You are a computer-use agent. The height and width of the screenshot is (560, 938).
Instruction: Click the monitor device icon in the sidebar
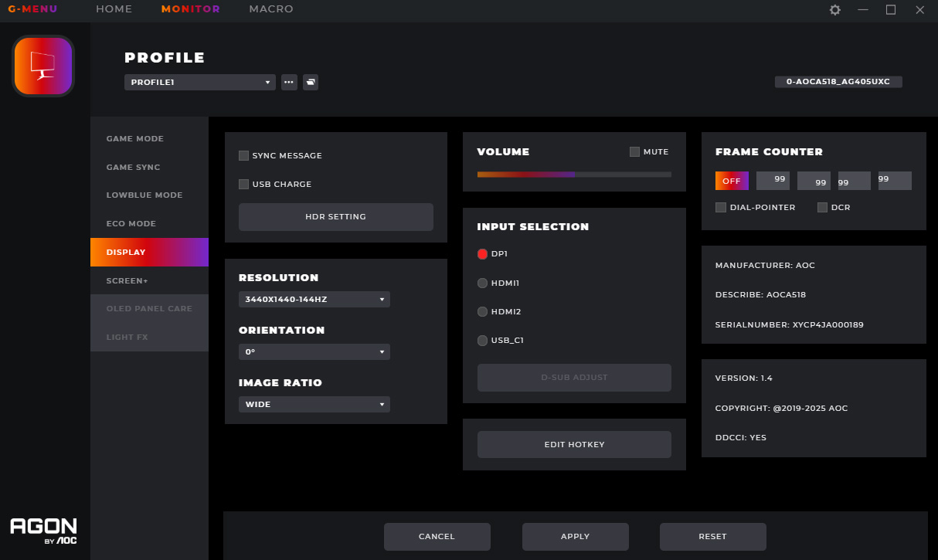pyautogui.click(x=43, y=66)
